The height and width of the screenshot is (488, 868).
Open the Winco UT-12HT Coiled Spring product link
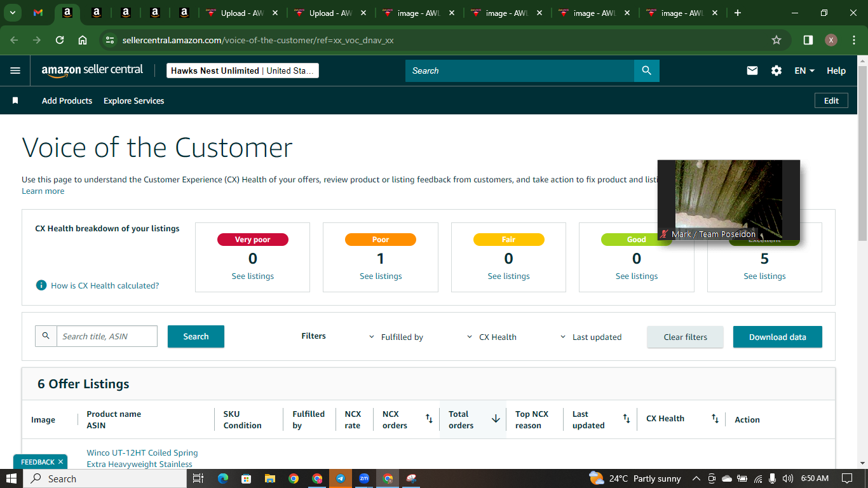coord(142,458)
